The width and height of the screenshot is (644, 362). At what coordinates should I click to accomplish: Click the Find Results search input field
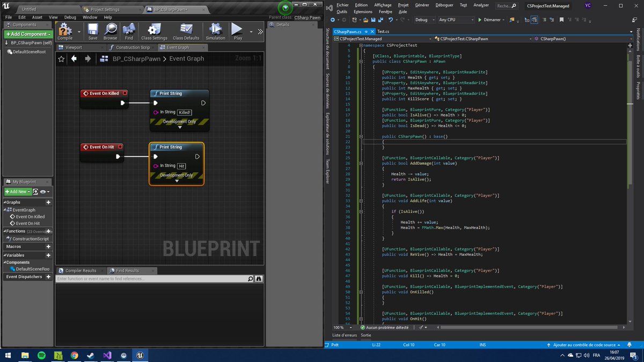tap(151, 279)
